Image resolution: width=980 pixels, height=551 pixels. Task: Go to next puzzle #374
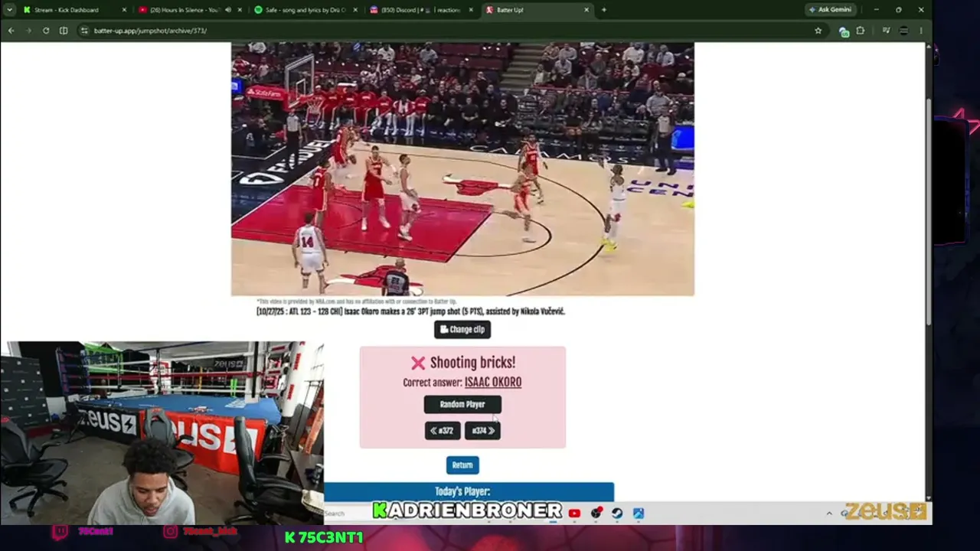tap(482, 431)
